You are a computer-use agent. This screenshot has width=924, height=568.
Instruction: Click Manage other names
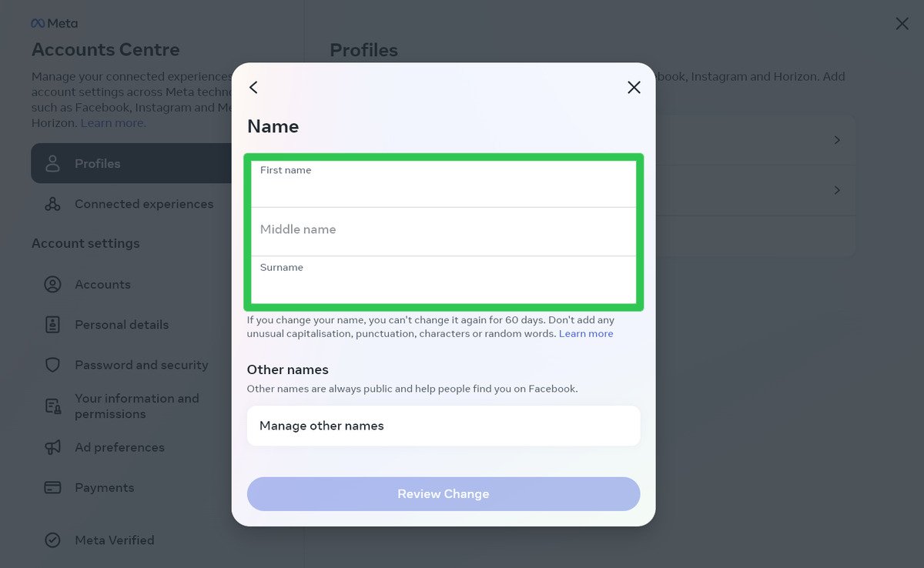(444, 426)
